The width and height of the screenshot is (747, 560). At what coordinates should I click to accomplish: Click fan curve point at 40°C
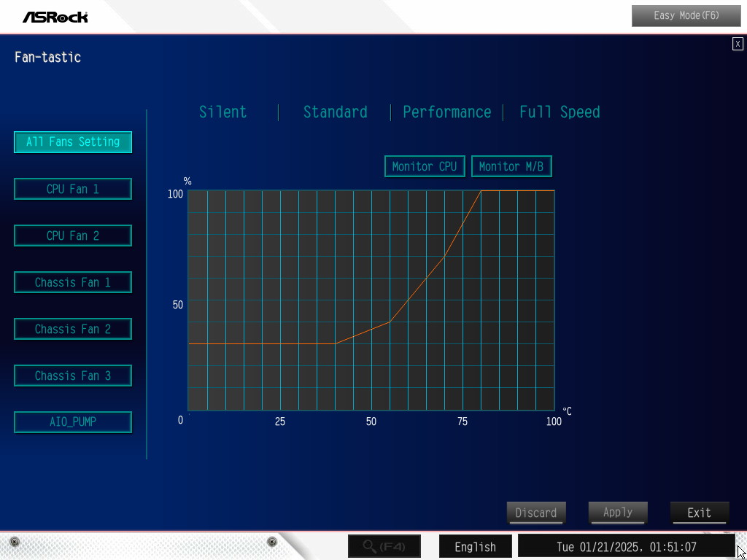[x=335, y=343]
